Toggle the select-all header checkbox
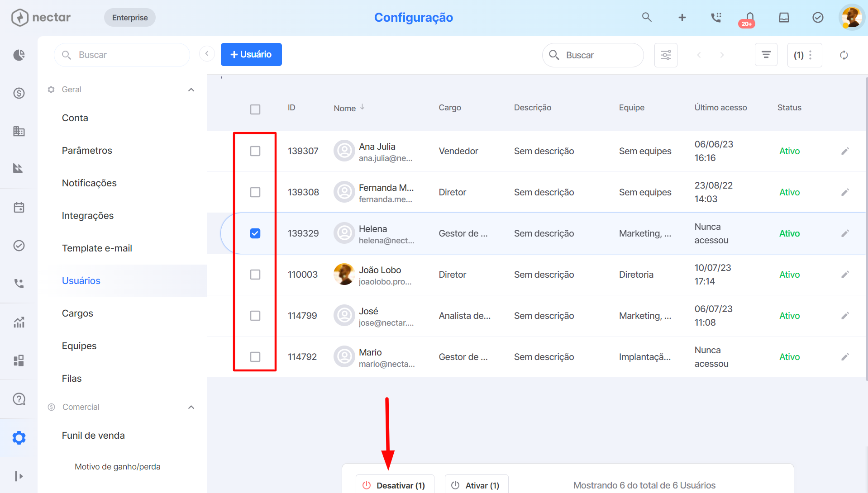This screenshot has height=493, width=868. click(x=255, y=109)
